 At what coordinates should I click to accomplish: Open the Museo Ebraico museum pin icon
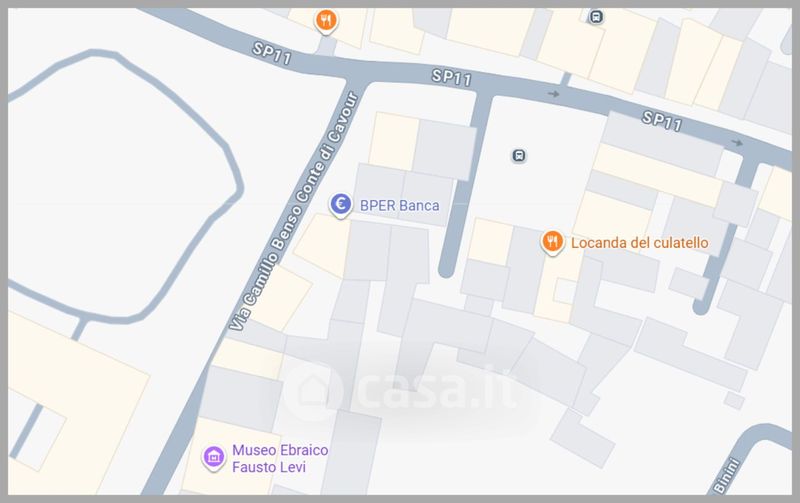[214, 458]
